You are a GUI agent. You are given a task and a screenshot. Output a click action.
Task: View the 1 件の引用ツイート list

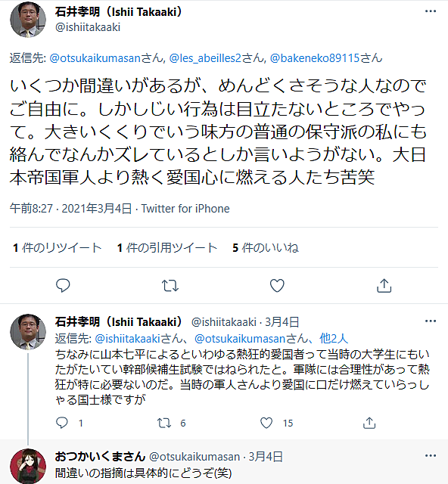(x=167, y=247)
